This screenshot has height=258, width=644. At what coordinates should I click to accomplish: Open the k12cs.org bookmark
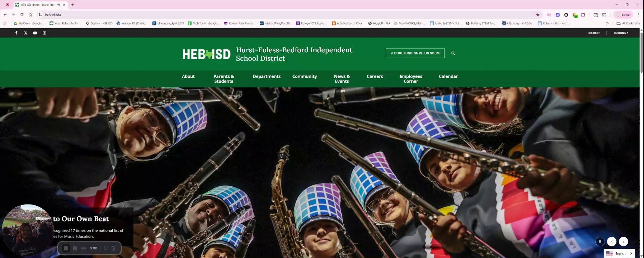coord(518,23)
